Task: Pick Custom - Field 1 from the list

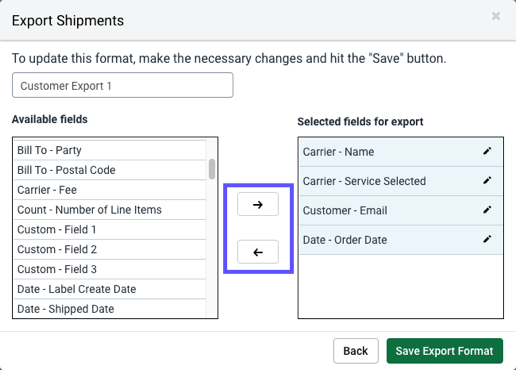Action: (110, 230)
